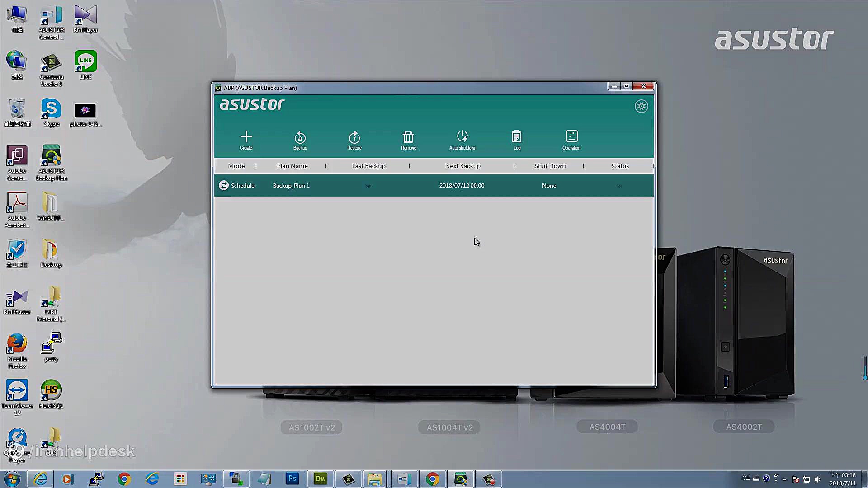Open Photoshop from the taskbar
Image resolution: width=868 pixels, height=488 pixels.
[x=292, y=479]
